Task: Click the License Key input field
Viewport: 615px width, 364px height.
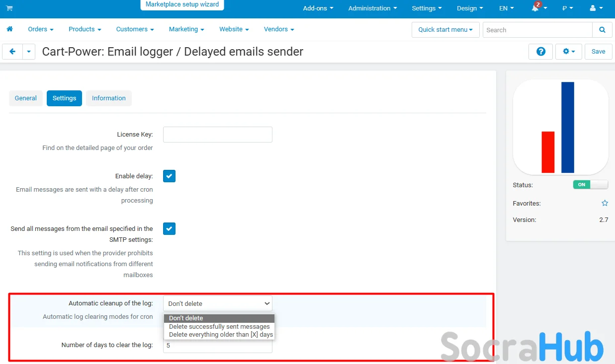Action: [217, 135]
